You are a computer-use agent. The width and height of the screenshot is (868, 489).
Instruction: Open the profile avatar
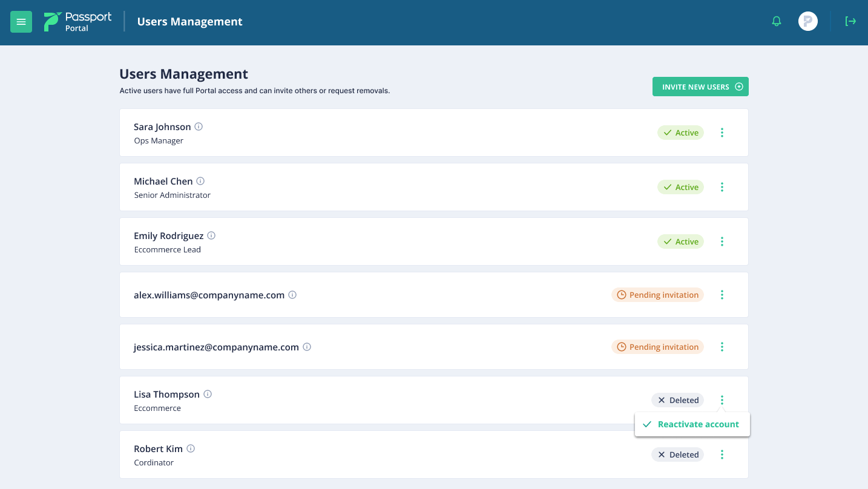[x=807, y=22]
